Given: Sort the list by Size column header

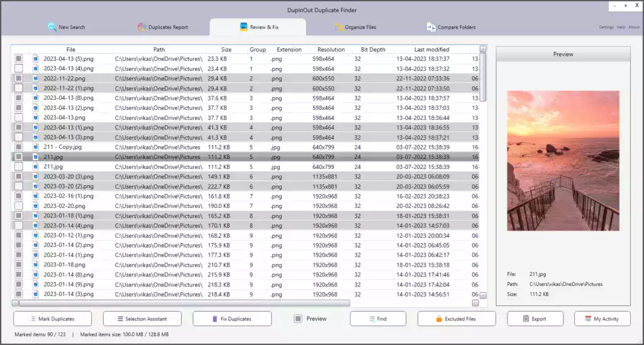Looking at the screenshot, I should click(x=226, y=50).
